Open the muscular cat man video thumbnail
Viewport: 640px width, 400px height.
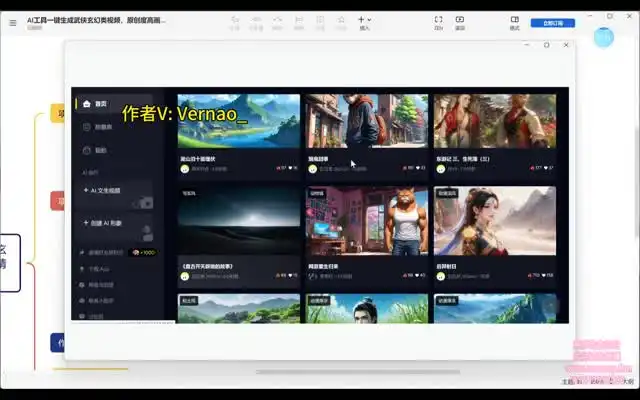point(366,221)
